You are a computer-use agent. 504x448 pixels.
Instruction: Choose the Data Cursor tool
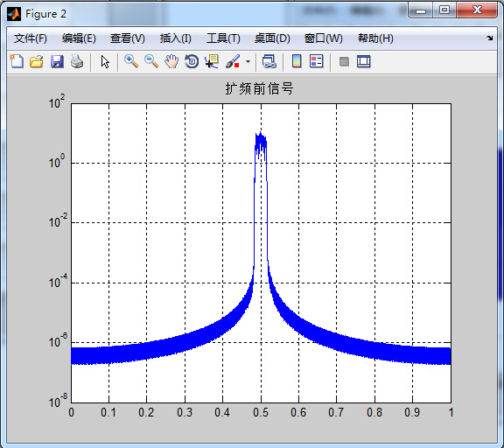click(212, 61)
